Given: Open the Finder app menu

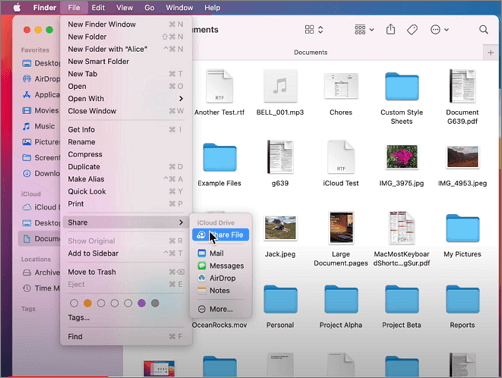Looking at the screenshot, I should [44, 7].
